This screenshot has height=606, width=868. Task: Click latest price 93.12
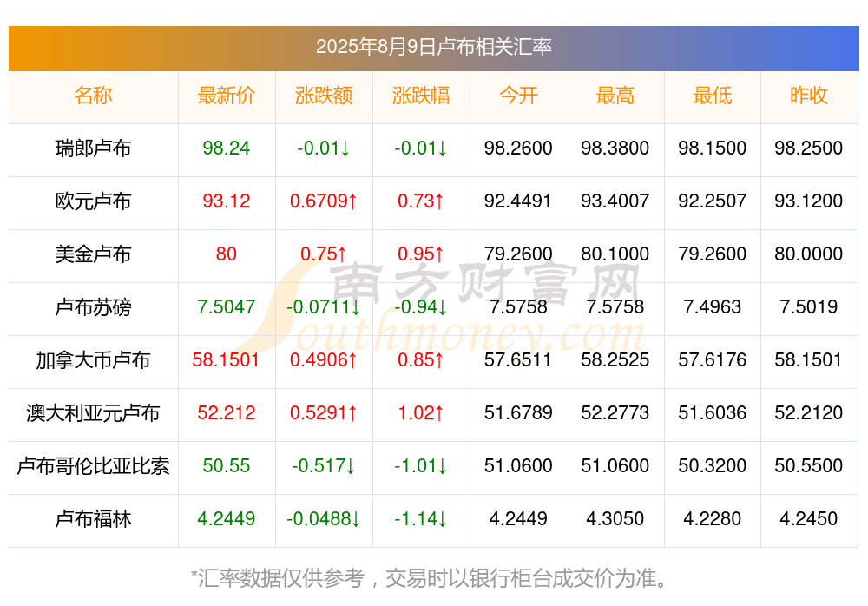tap(226, 201)
